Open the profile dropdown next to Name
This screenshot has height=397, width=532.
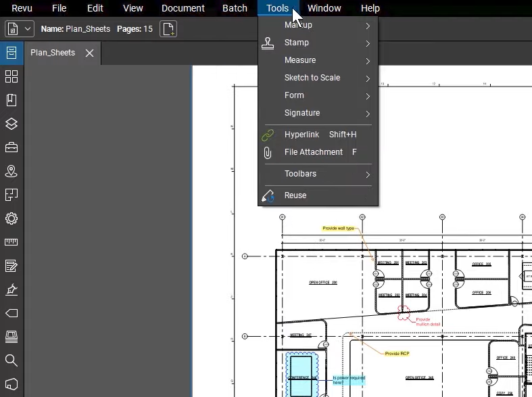click(20, 29)
